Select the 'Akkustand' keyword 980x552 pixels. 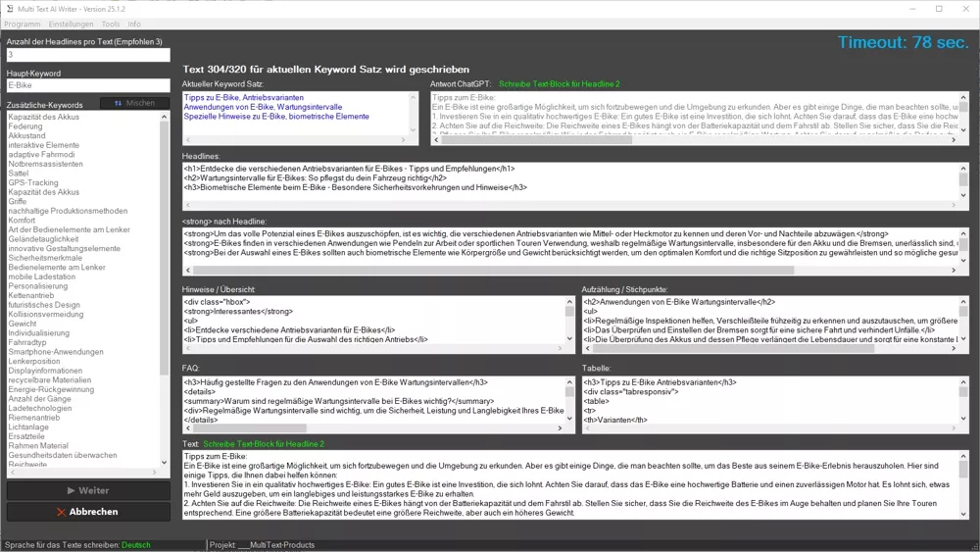coord(26,135)
